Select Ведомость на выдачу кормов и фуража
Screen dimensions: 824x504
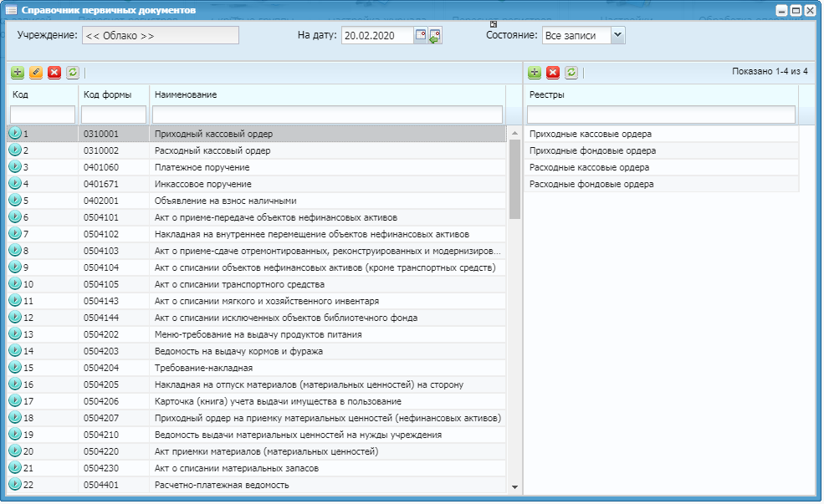point(257,351)
